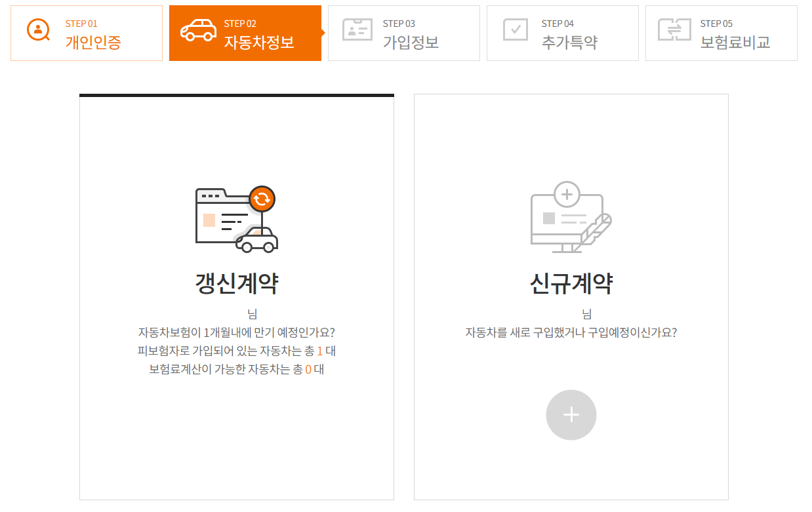Open the 보험료비교 step
The width and height of the screenshot is (812, 512).
[721, 33]
